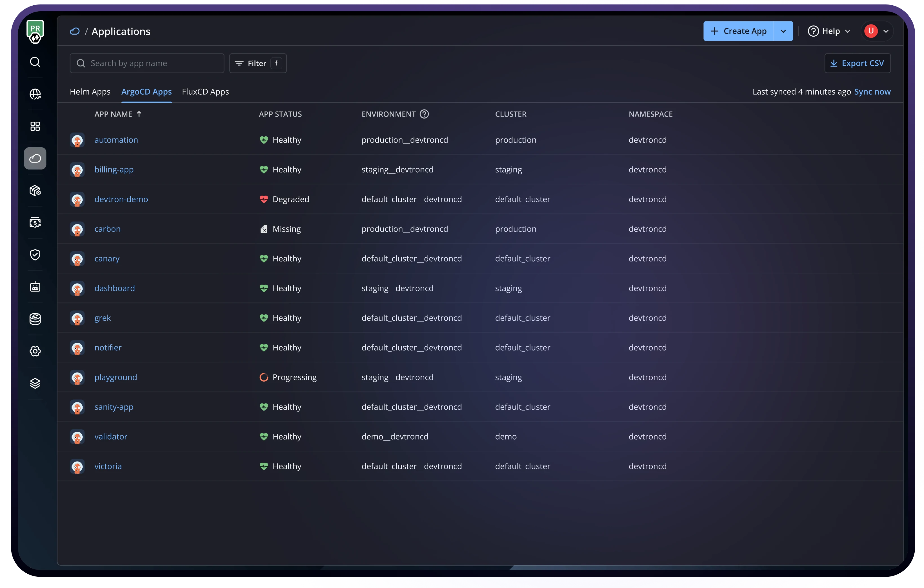Screen dimensions: 924x588
Task: Click the layers icon in sidebar
Action: point(35,383)
